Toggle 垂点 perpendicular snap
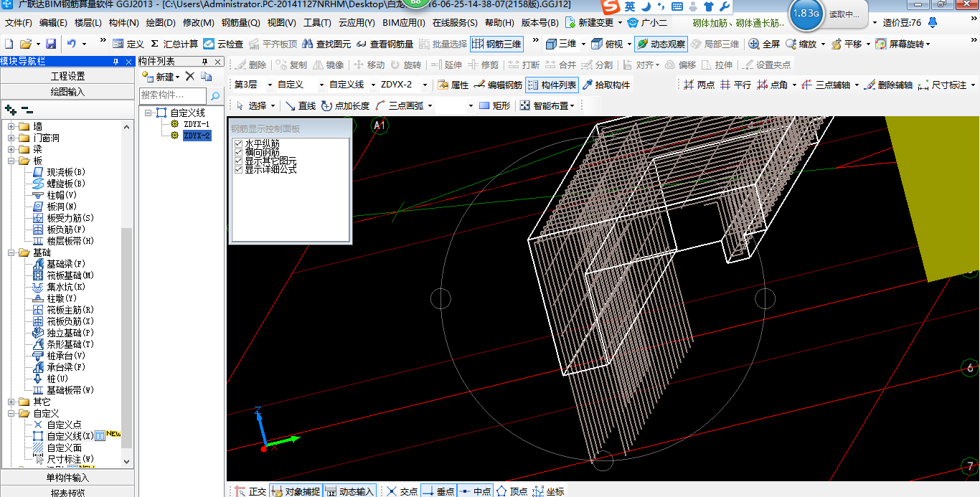Viewport: 980px width, 497px height. pos(438,491)
